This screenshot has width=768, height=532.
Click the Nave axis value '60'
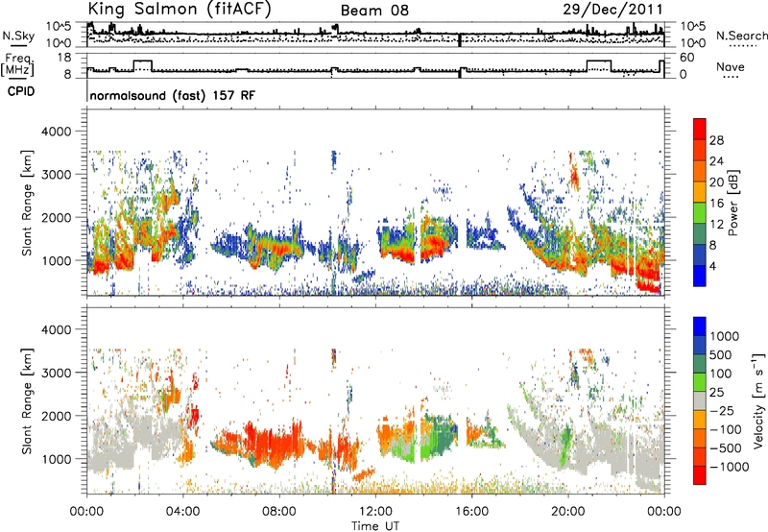click(x=686, y=58)
